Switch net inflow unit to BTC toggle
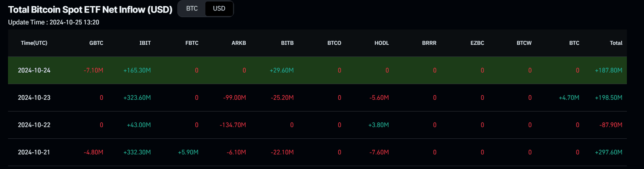Image resolution: width=644 pixels, height=169 pixels. pyautogui.click(x=192, y=9)
